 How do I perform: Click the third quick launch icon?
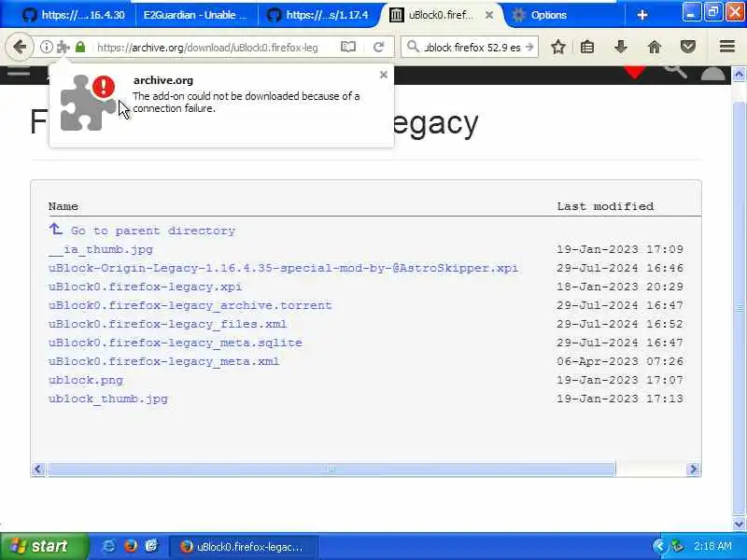(151, 546)
